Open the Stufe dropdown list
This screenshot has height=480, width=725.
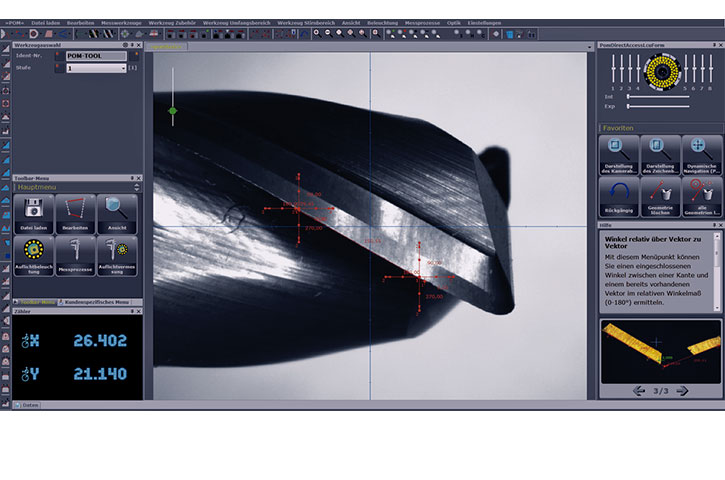[x=123, y=68]
